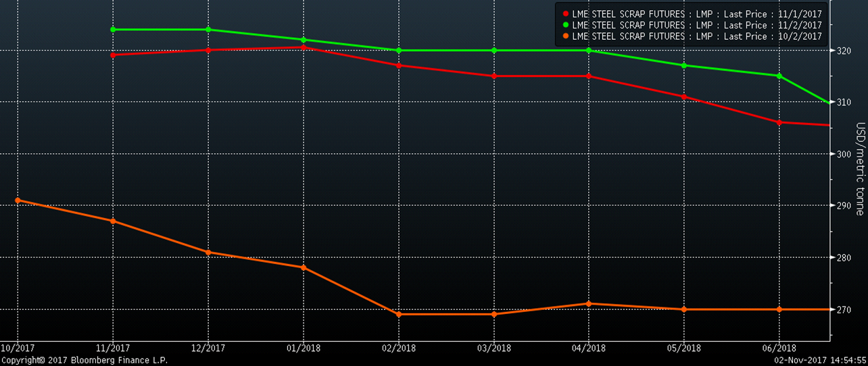Click the orange data point at 04/2018

coord(588,304)
